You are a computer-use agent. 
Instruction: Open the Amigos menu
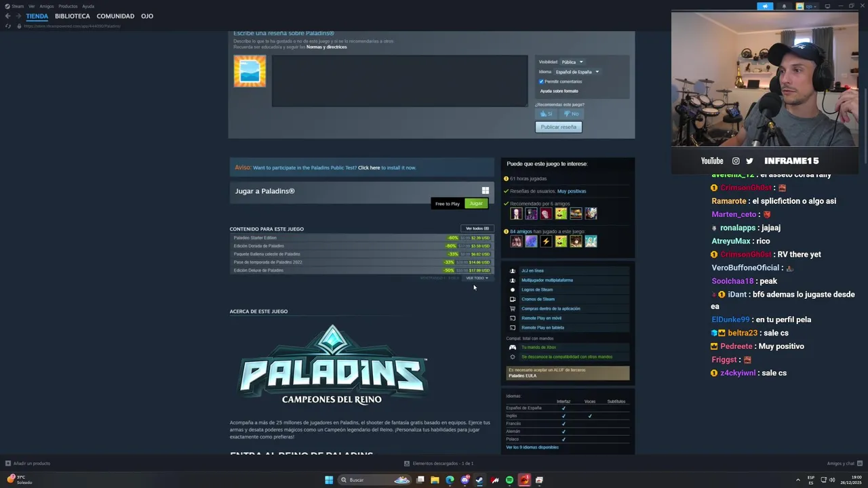click(47, 6)
